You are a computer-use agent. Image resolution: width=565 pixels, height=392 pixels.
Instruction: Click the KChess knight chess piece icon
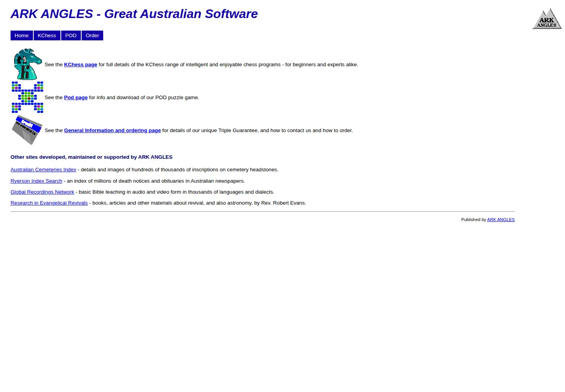pos(27,64)
